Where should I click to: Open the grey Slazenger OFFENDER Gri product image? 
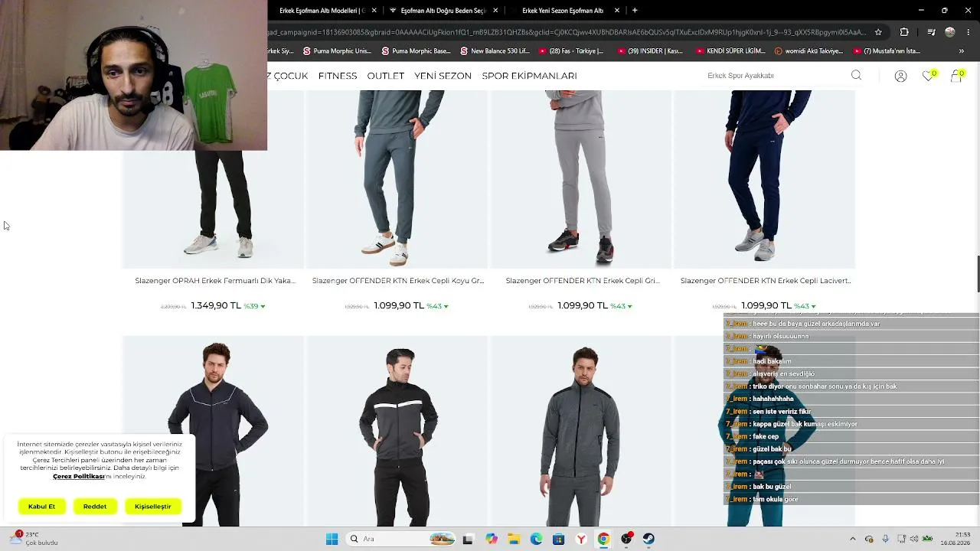point(581,179)
